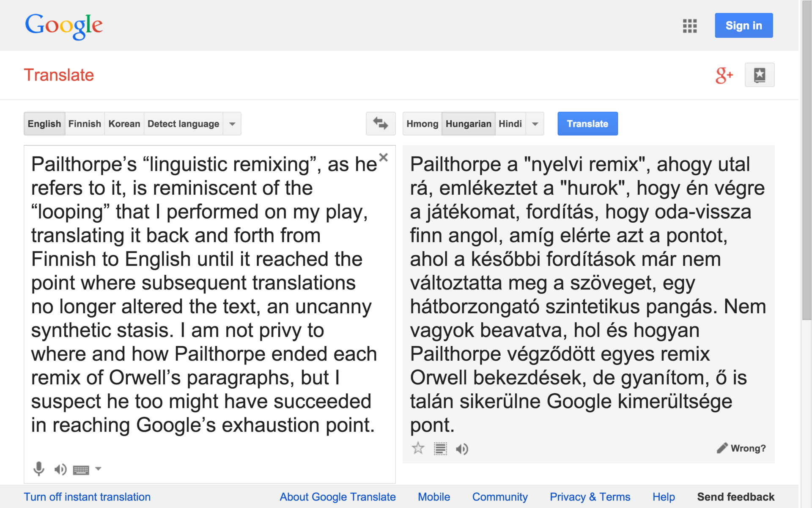Viewport: 812px width, 508px height.
Task: Clear the source text with X
Action: (383, 157)
